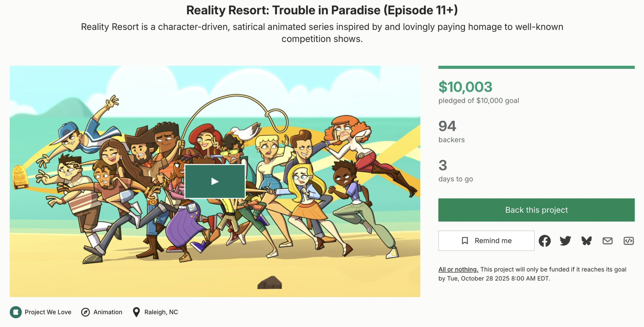Viewport: 644px width, 327px height.
Task: Click the Project We Love badge icon
Action: 16,312
